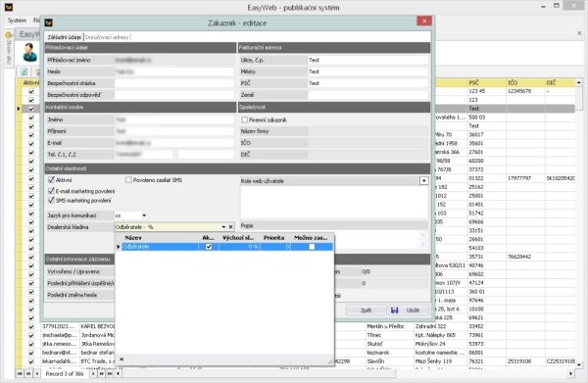Toggle Aktivní checkbox for BTC Trade row
This screenshot has width=588, height=383.
[x=31, y=361]
